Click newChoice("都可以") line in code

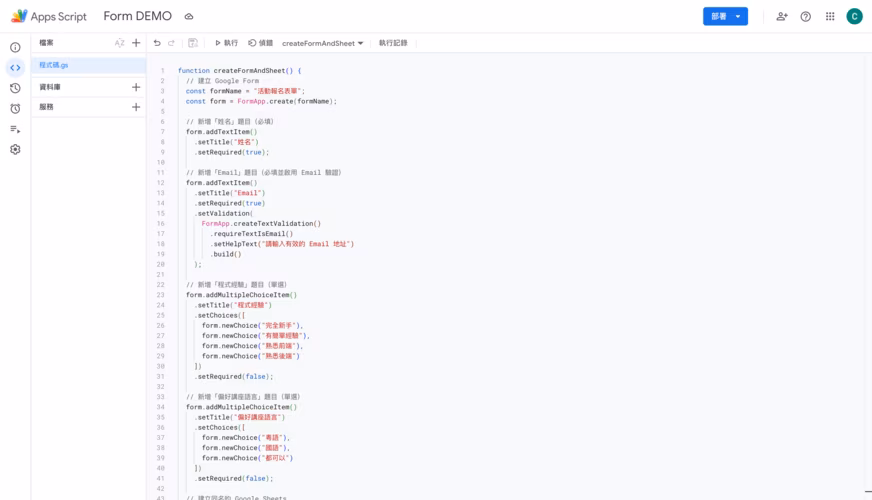coord(247,458)
